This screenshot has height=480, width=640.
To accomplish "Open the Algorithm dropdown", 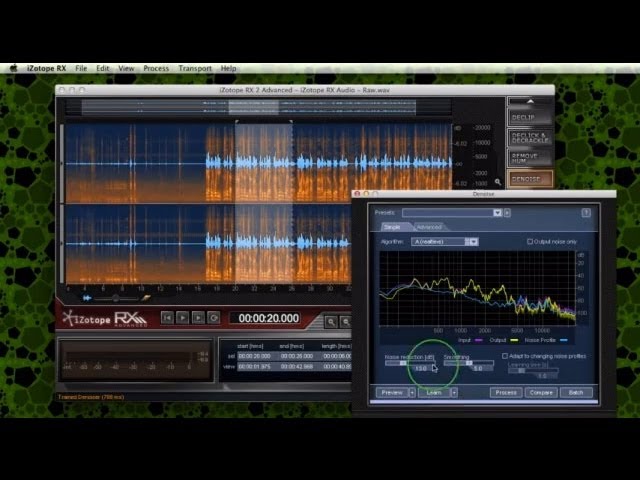I will coord(445,242).
